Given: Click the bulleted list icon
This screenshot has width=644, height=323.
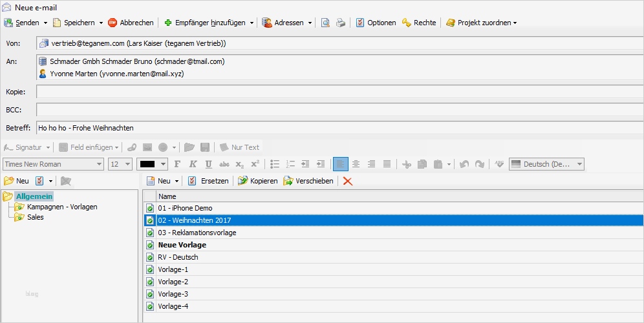Looking at the screenshot, I should pos(275,164).
